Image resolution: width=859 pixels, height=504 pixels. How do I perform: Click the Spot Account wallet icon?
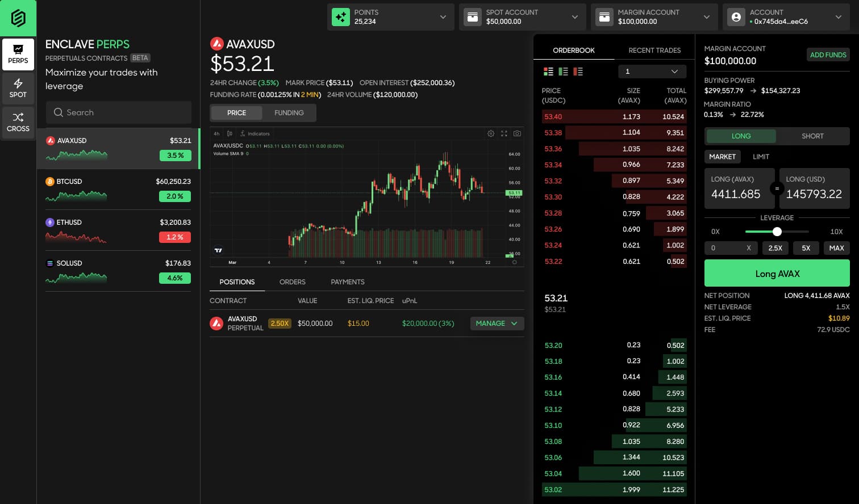point(473,17)
